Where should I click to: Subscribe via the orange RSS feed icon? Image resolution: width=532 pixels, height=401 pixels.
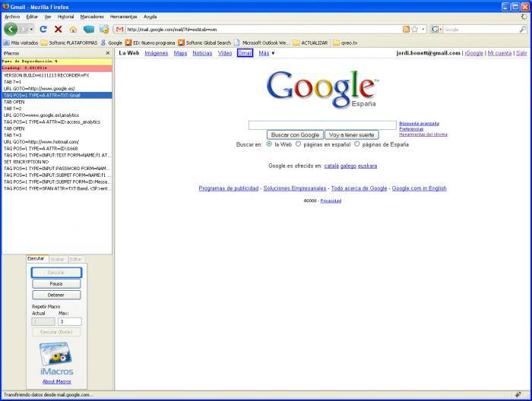406,30
